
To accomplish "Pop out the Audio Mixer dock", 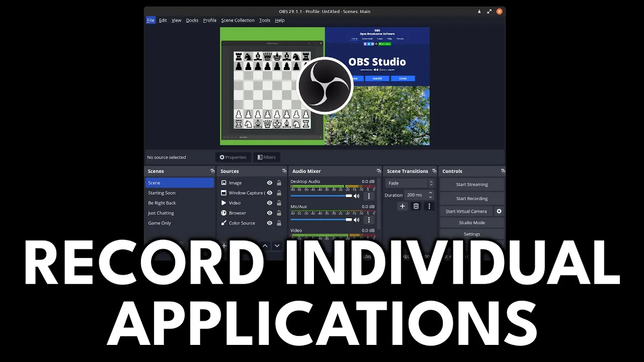I will [x=379, y=171].
